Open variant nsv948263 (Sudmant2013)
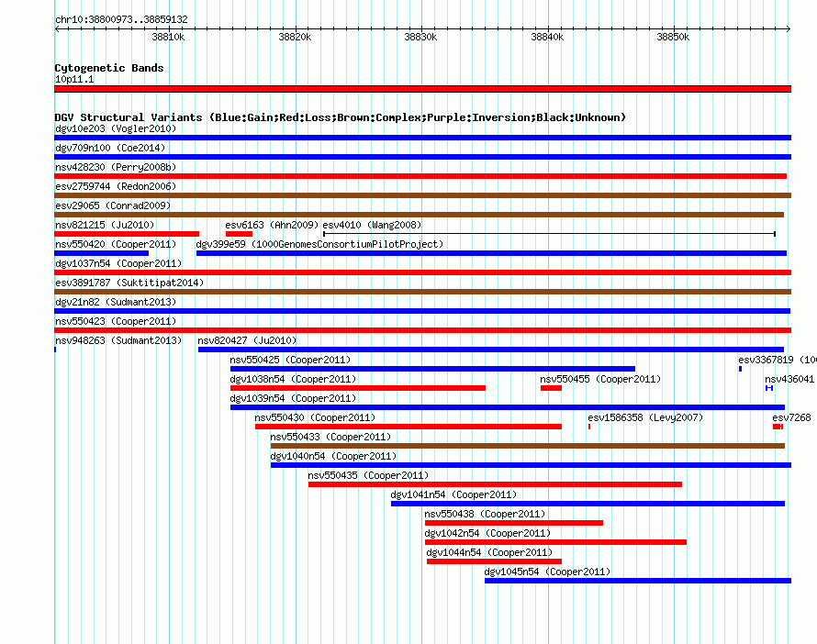This screenshot has width=817, height=644. pos(118,340)
